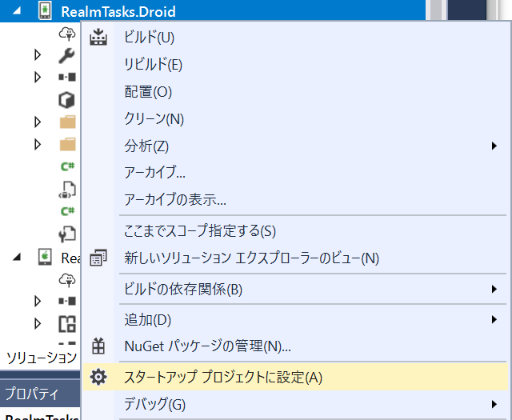This screenshot has height=420, width=512.
Task: Expand the Properties wrench node
Action: (x=38, y=55)
